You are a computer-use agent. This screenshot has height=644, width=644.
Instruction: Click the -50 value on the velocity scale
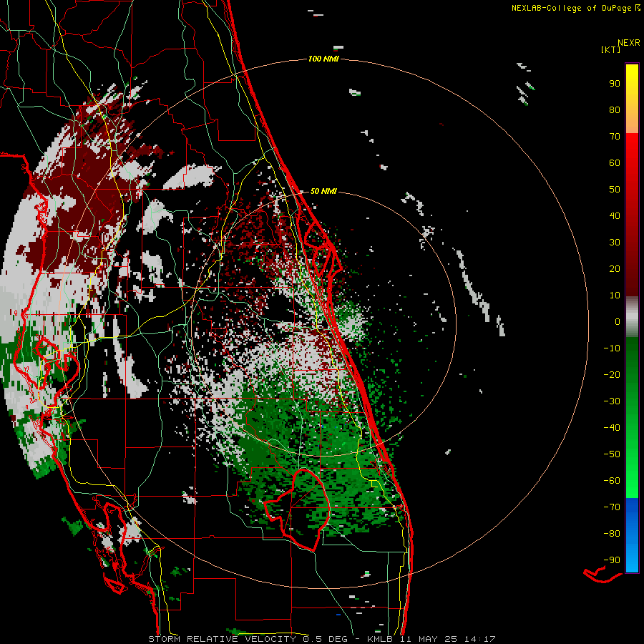(x=612, y=454)
